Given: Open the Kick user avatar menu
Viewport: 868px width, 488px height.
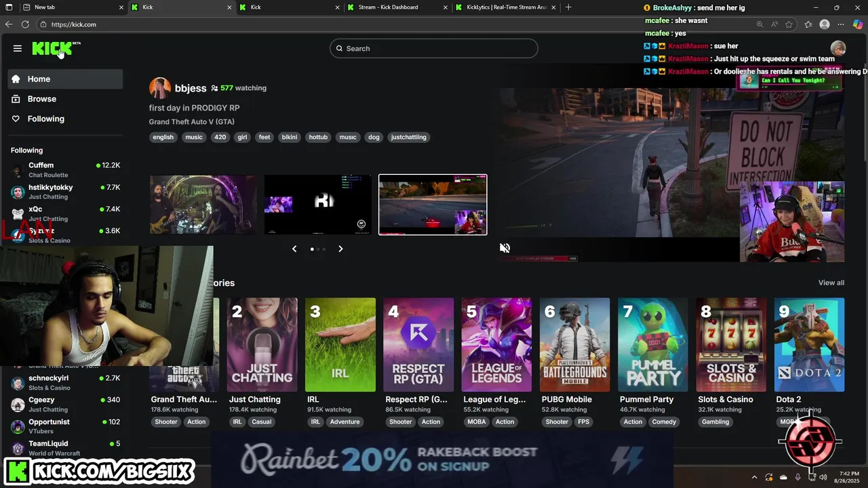Looking at the screenshot, I should (x=838, y=48).
